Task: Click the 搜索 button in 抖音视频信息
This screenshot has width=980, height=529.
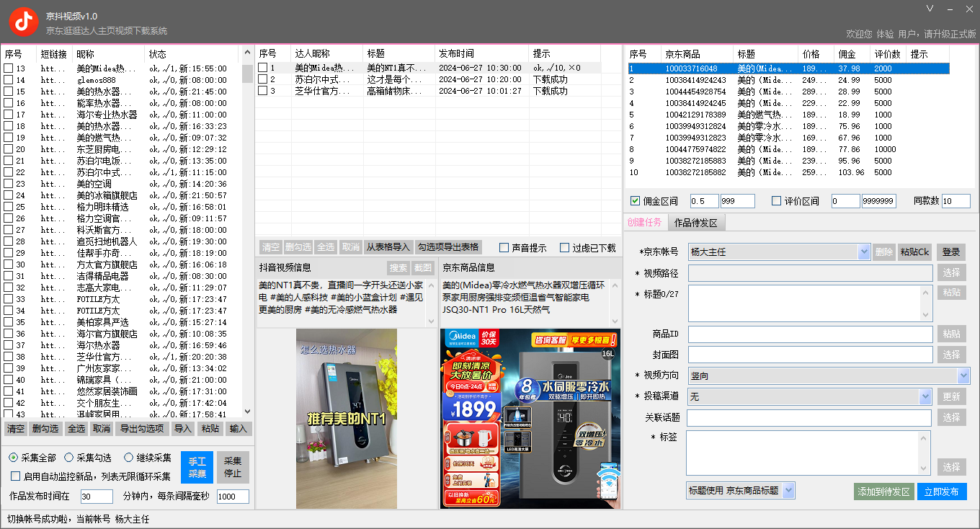Action: pos(398,267)
